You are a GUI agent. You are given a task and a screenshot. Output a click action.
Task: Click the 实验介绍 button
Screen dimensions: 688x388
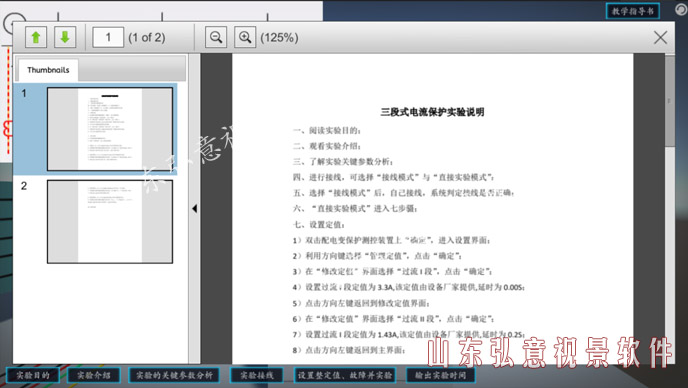[93, 375]
